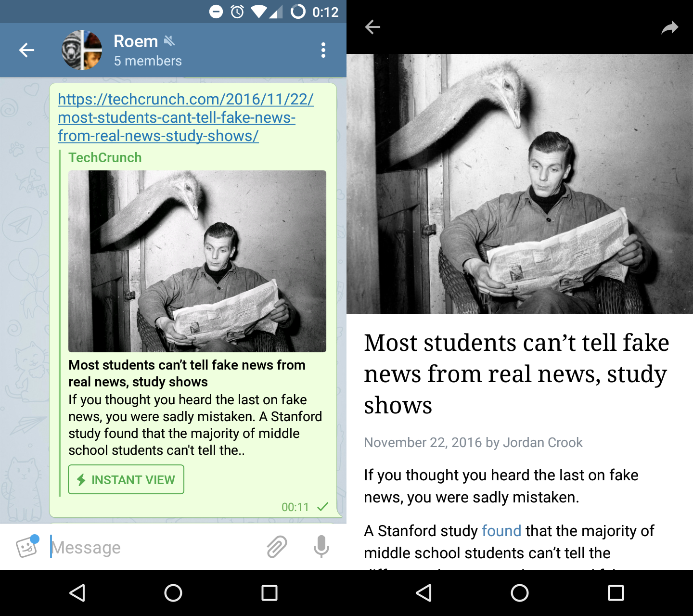The width and height of the screenshot is (693, 616).
Task: Tap the muted bell icon beside Roem
Action: 169,41
